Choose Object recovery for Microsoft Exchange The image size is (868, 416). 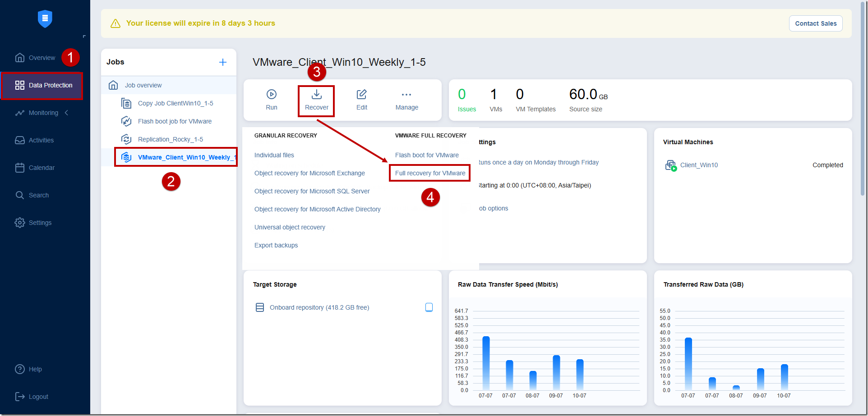309,173
